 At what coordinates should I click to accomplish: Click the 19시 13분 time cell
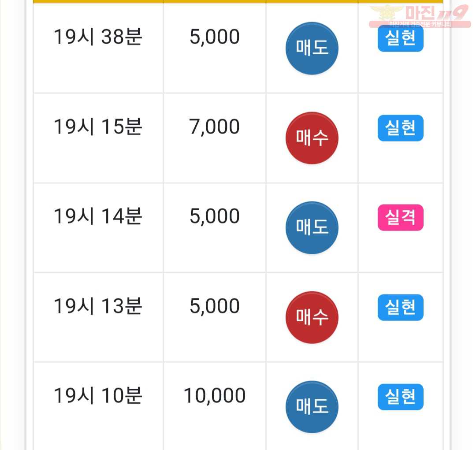point(98,306)
